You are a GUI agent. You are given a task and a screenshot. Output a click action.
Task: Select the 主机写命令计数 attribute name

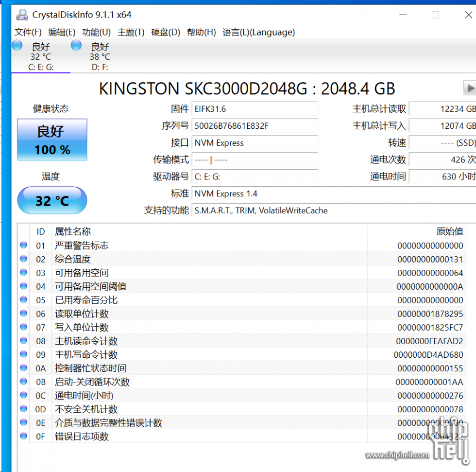coord(86,354)
